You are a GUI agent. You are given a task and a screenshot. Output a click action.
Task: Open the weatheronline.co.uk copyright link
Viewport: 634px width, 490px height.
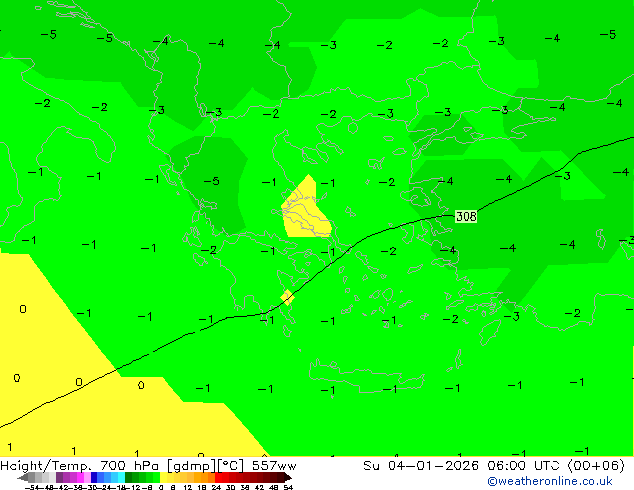click(x=549, y=481)
